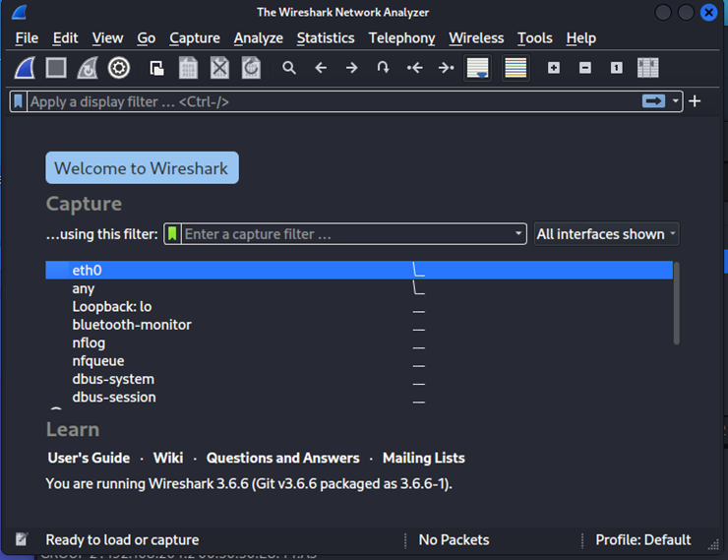Image resolution: width=728 pixels, height=560 pixels.
Task: Click the resize columns toolbar icon
Action: click(647, 68)
